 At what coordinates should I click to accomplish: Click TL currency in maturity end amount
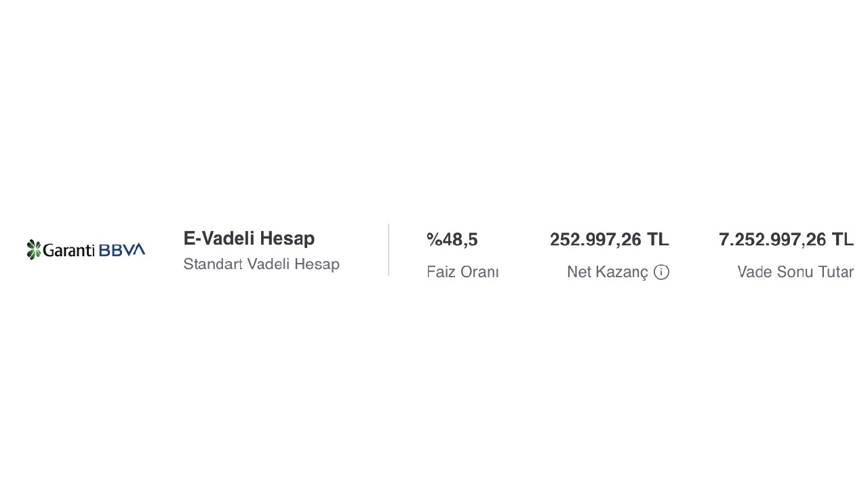pos(843,239)
